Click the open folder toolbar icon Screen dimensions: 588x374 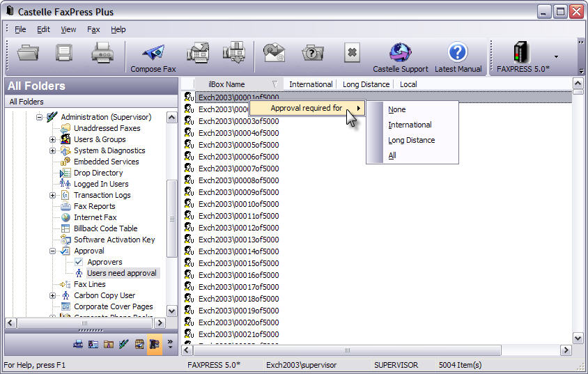28,52
